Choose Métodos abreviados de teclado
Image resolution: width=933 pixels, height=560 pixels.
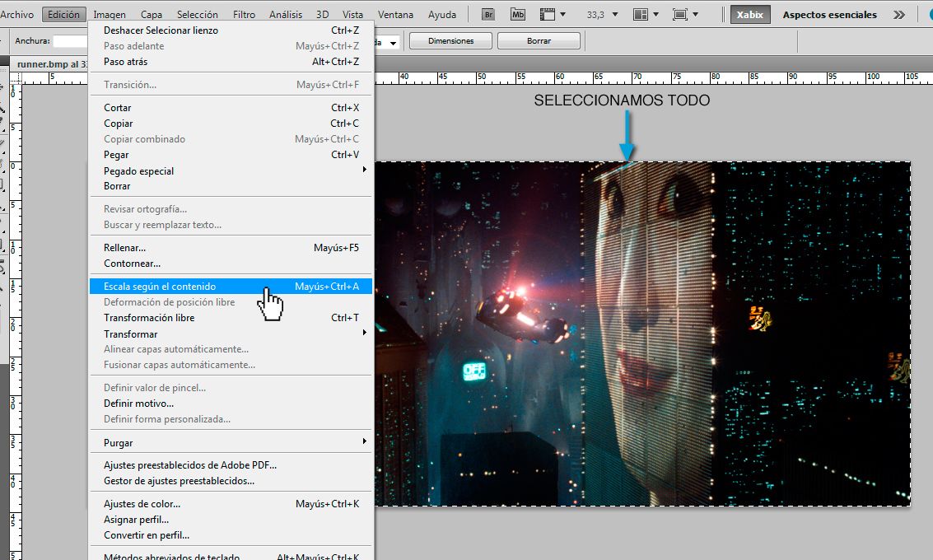[x=231, y=556]
